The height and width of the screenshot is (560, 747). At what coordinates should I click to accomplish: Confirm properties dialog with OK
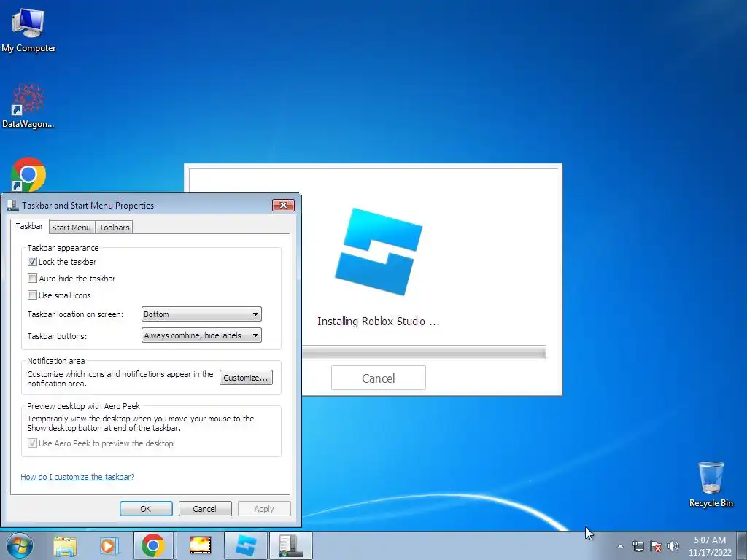[146, 508]
